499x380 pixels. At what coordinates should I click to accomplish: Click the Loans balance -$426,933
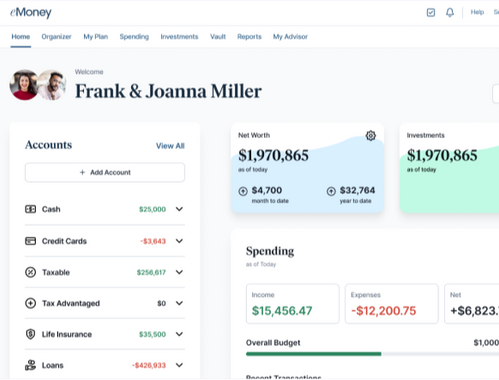[x=149, y=366]
